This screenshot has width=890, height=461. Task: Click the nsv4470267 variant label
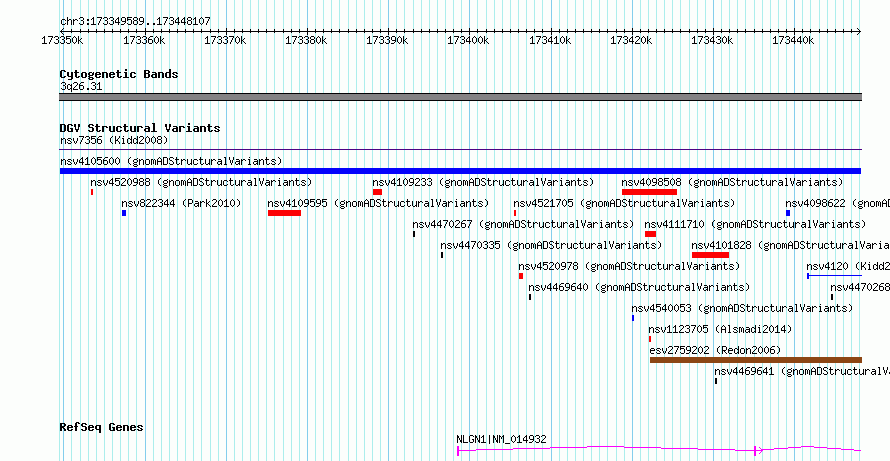pyautogui.click(x=523, y=224)
